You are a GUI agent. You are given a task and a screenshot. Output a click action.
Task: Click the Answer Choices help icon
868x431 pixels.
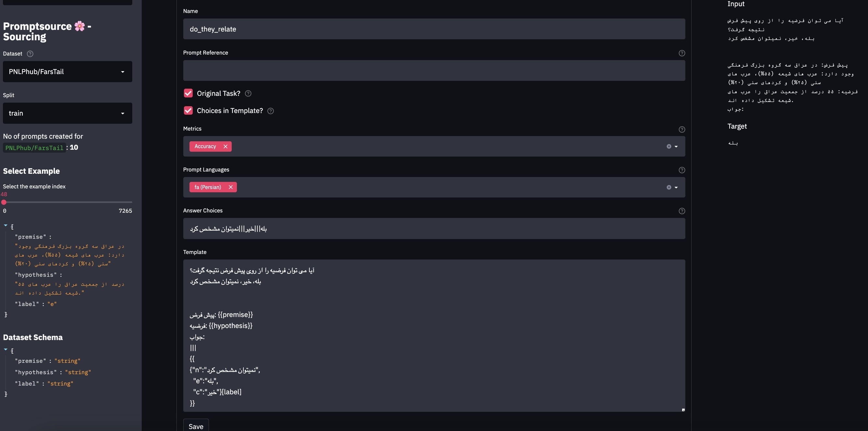click(682, 211)
